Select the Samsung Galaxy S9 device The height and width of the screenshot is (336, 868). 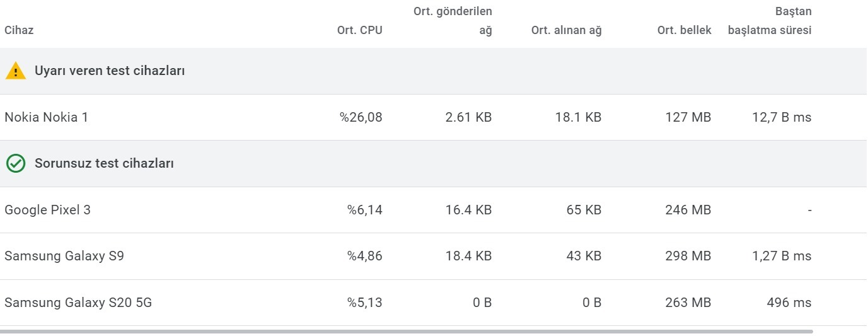(434, 256)
